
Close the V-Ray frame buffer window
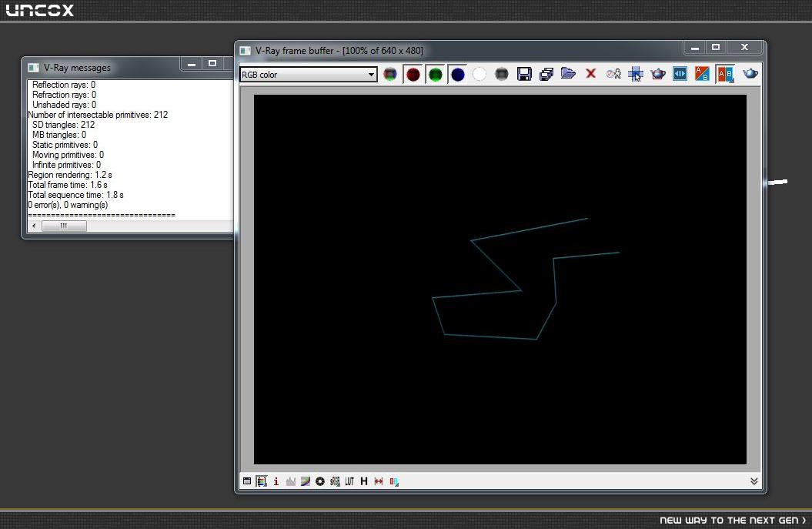(745, 47)
